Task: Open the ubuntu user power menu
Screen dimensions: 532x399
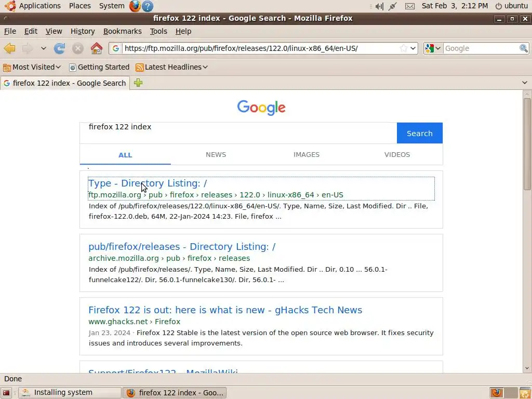Action: 512,6
